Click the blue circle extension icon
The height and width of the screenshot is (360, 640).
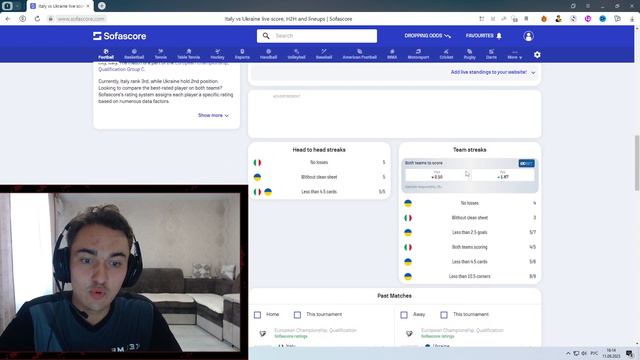(602, 19)
